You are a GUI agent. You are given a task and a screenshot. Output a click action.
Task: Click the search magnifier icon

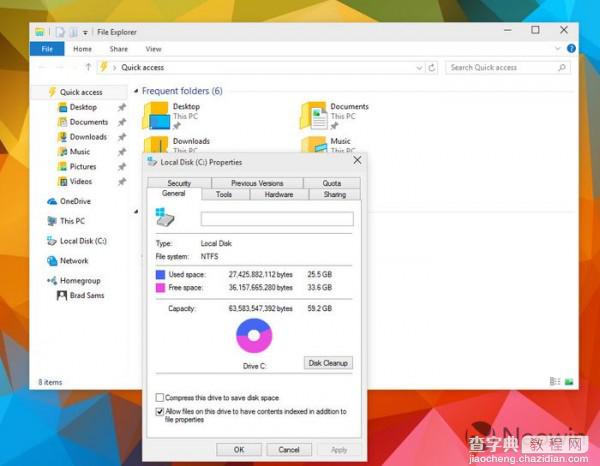coord(562,68)
